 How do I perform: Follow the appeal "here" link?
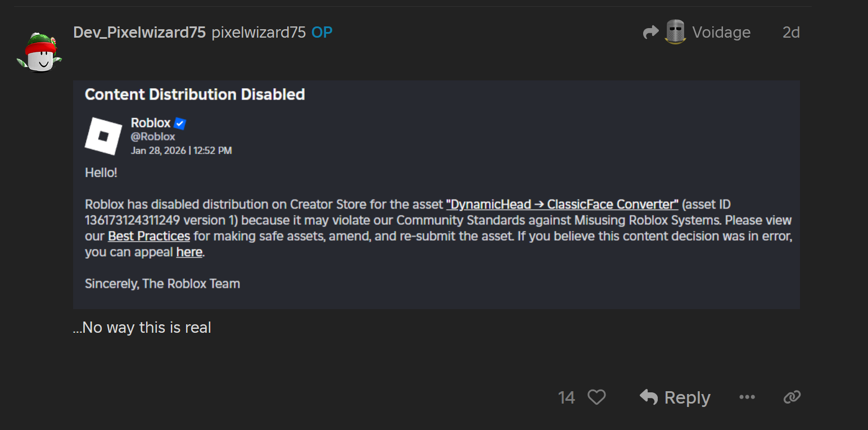[x=189, y=252]
